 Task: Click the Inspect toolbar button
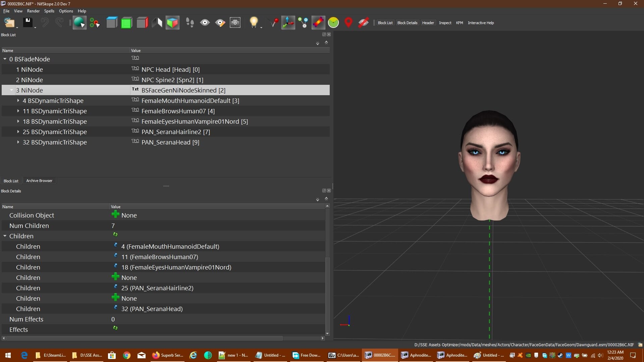(x=445, y=23)
